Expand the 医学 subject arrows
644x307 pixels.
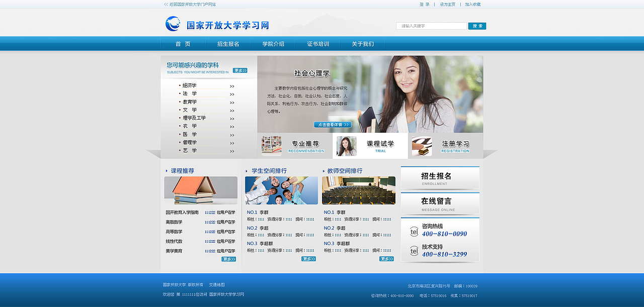pyautogui.click(x=232, y=135)
